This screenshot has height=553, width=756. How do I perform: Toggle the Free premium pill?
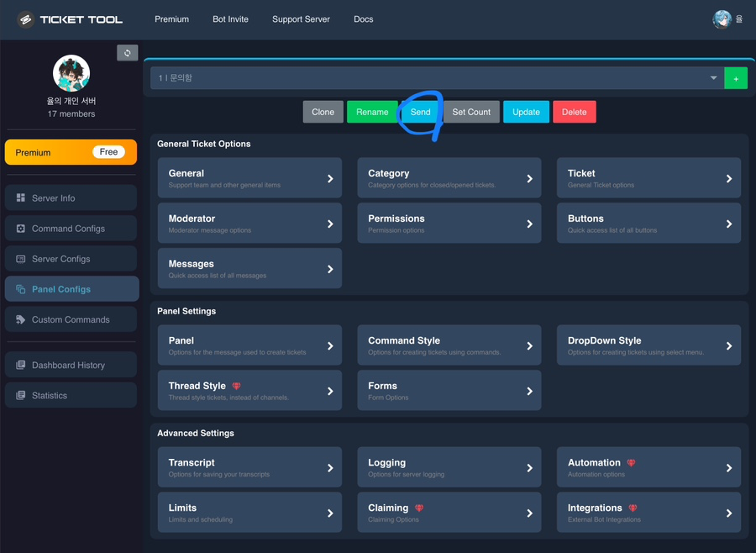(108, 152)
